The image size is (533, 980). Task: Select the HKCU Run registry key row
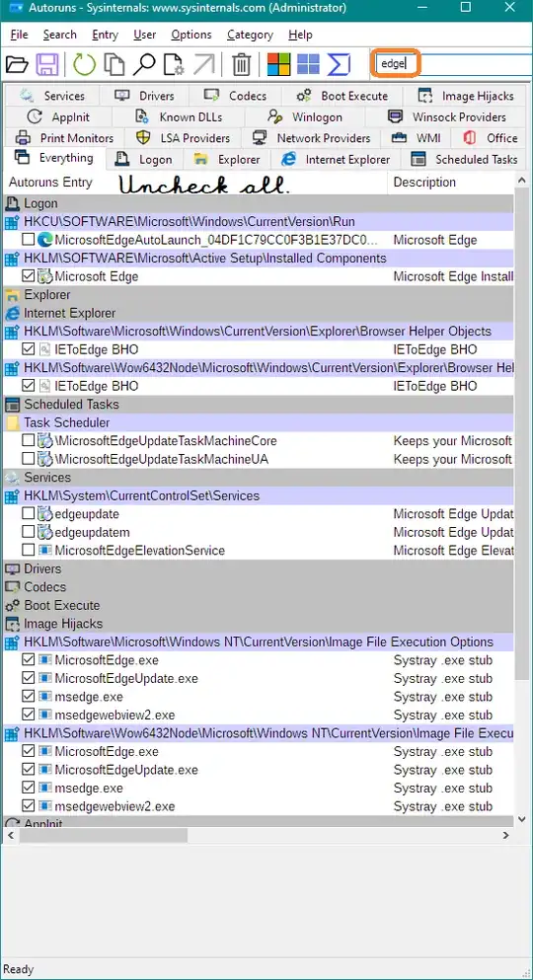point(259,221)
